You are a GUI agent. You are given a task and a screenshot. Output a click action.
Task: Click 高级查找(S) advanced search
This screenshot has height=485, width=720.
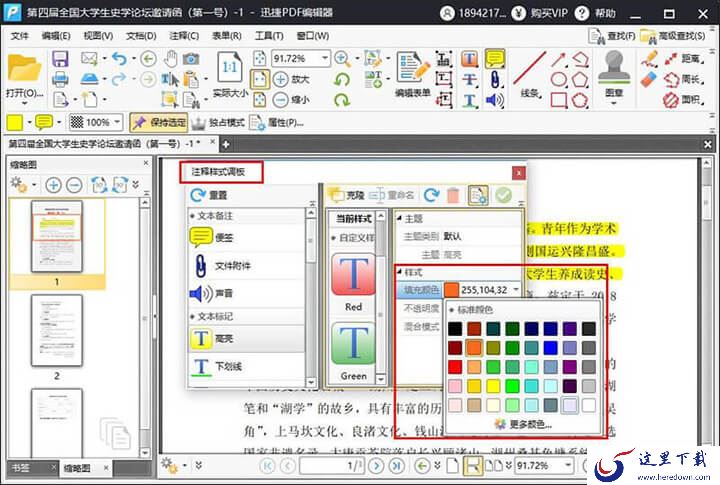(673, 36)
